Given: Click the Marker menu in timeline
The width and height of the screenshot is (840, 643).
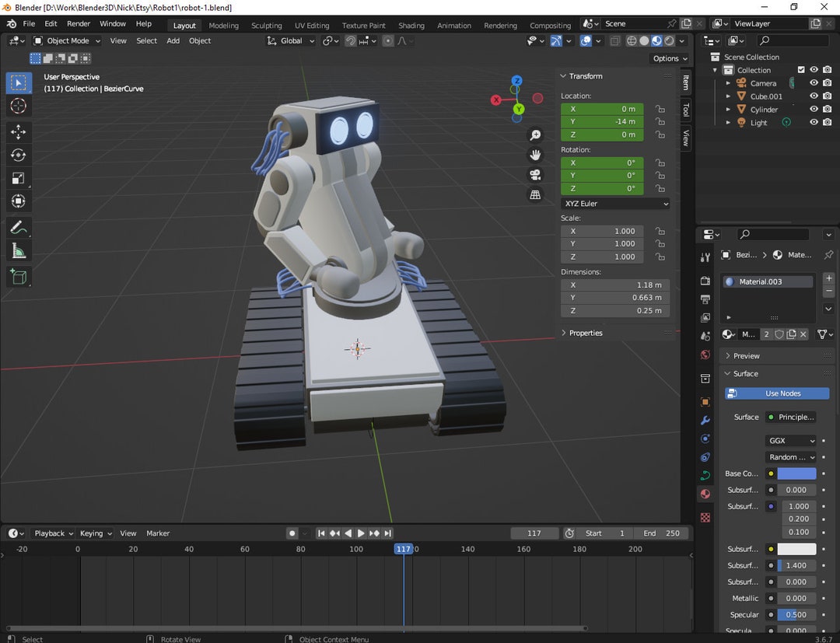Looking at the screenshot, I should (157, 533).
